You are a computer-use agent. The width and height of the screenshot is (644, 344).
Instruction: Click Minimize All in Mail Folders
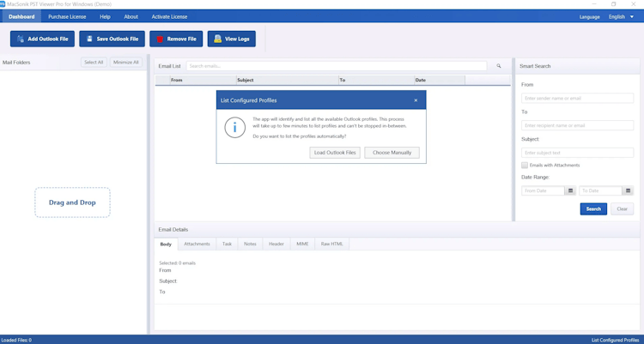pyautogui.click(x=126, y=63)
